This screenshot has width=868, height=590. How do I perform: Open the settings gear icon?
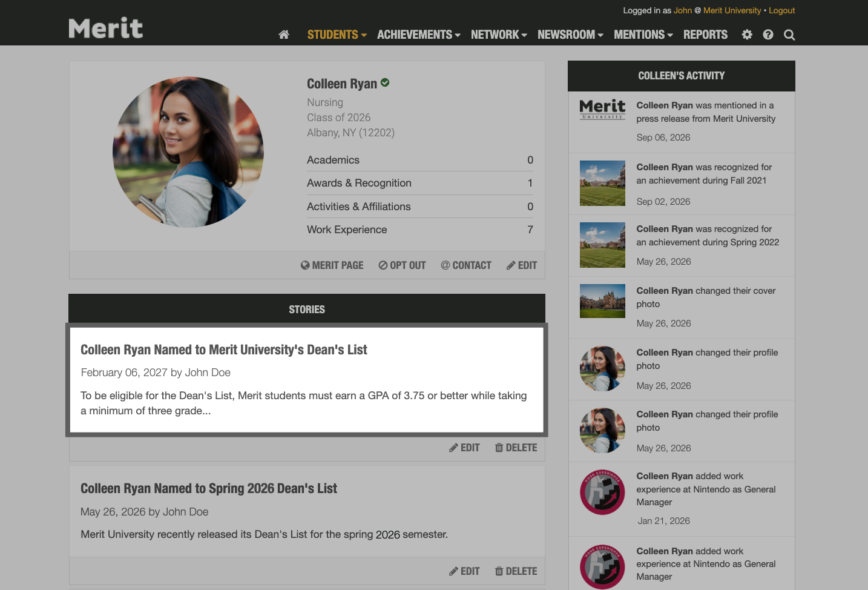tap(746, 35)
